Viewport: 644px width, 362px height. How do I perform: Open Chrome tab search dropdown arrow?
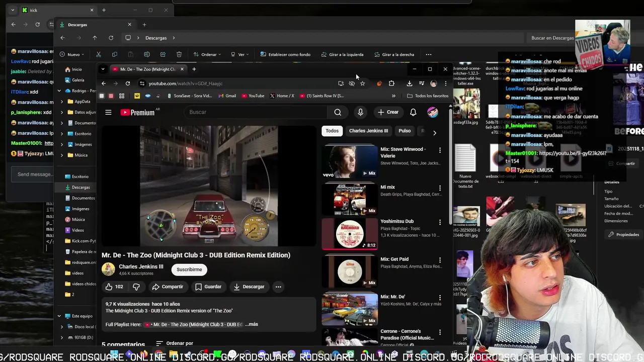pos(103,69)
